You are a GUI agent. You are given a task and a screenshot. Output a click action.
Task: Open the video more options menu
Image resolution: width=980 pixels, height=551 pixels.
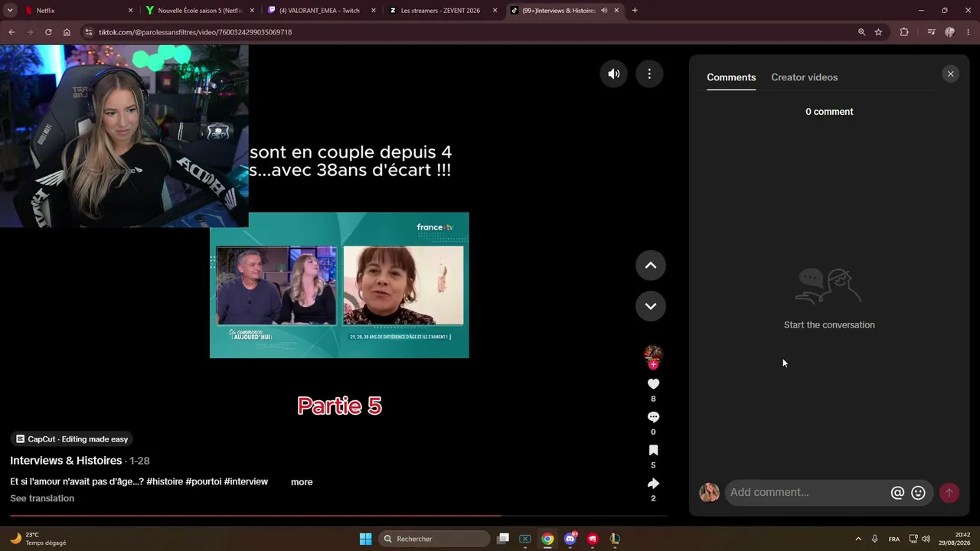[x=649, y=74]
